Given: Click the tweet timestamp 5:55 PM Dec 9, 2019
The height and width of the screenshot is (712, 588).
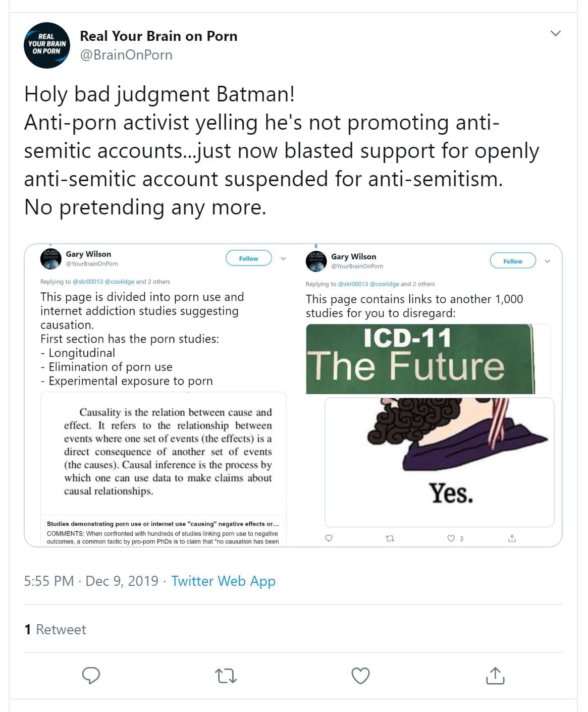Looking at the screenshot, I should 91,581.
